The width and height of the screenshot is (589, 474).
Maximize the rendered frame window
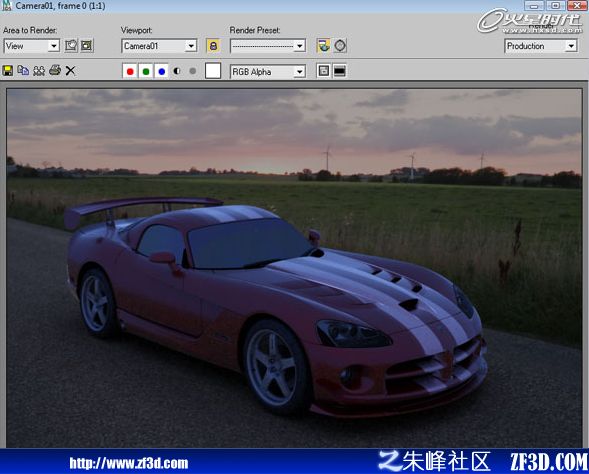tap(555, 5)
